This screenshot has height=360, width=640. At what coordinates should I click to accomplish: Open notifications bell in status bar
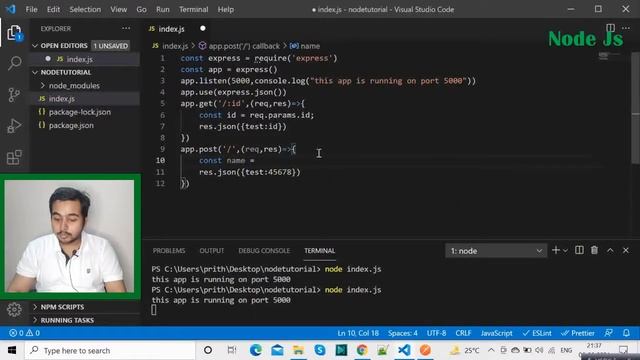point(626,333)
